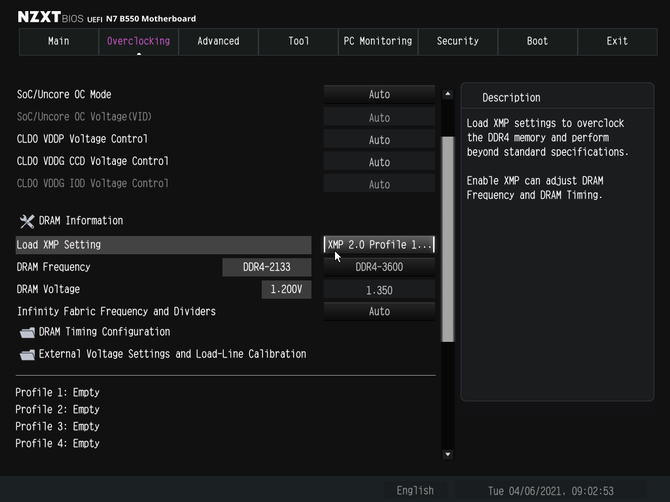Open CLDO VDDG CCD Voltage Control dropdown

tap(379, 162)
